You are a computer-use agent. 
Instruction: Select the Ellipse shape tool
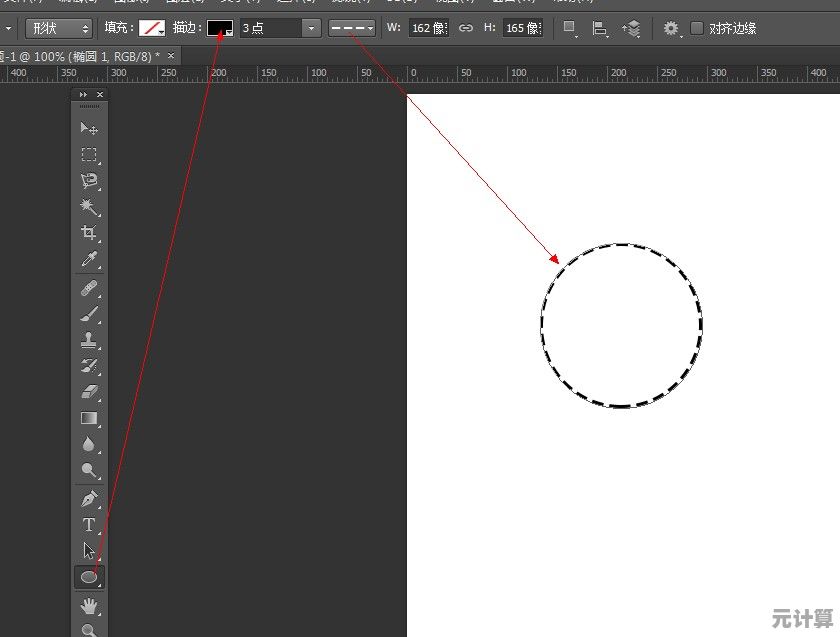coord(89,577)
